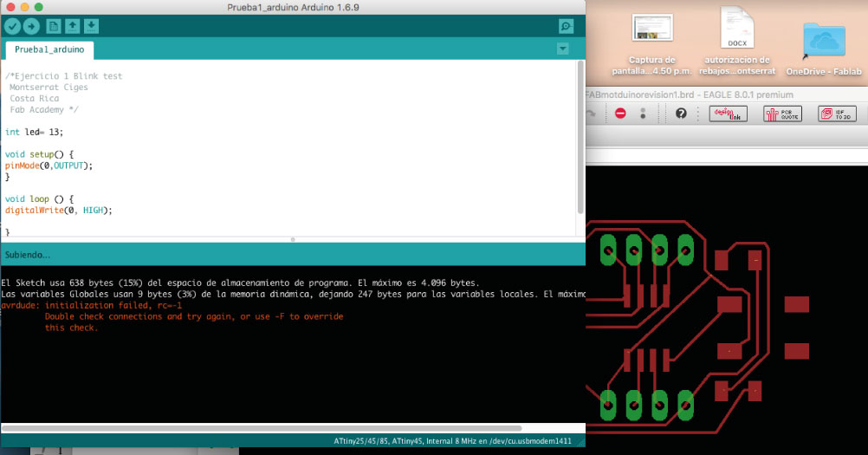Click the 'void setup() {' line

pos(39,154)
